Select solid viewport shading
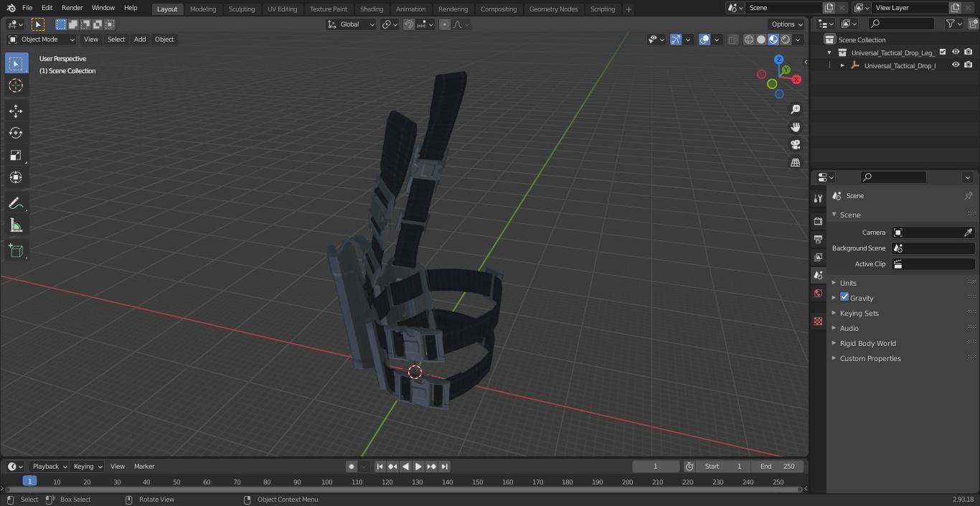The image size is (980, 506). 761,39
